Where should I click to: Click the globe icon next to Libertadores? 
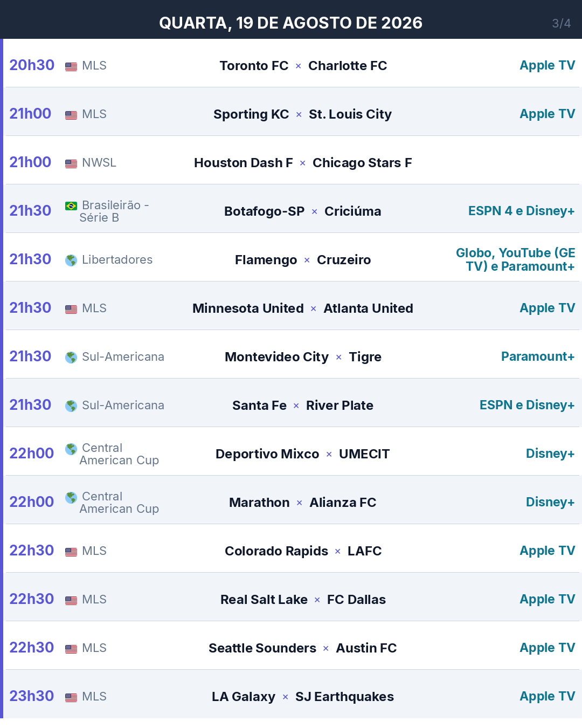point(71,260)
